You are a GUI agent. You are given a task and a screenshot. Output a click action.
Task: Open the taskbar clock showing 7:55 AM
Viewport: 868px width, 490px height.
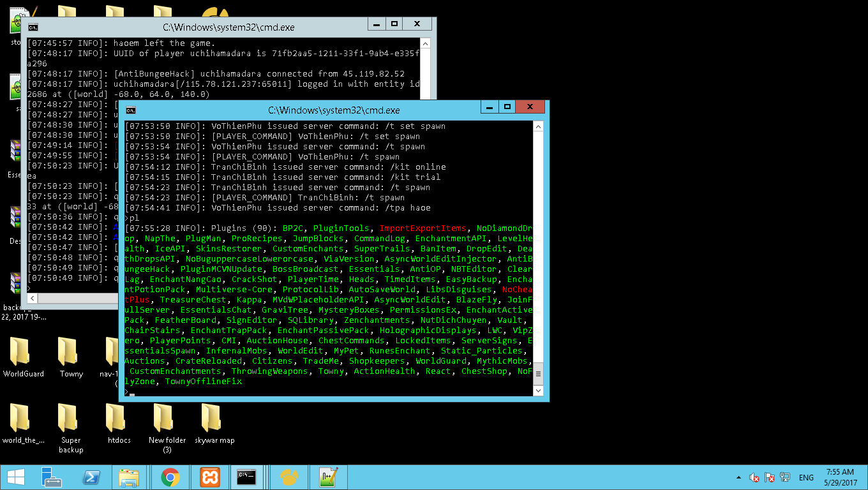point(839,477)
